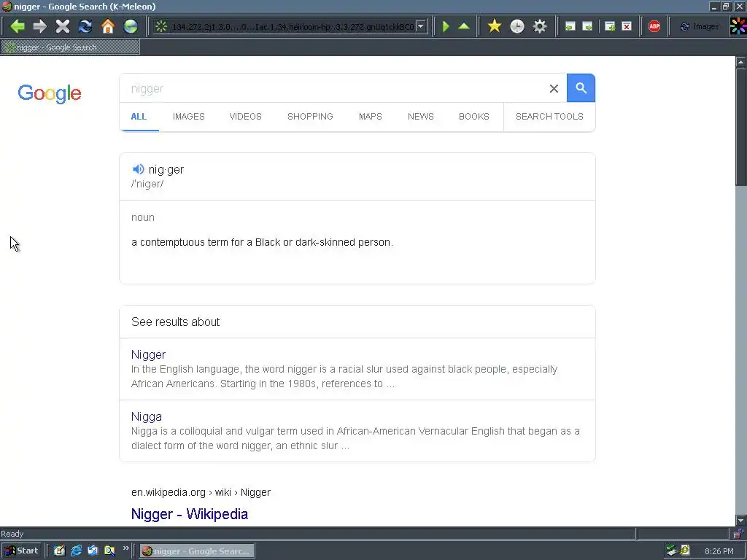
Task: Click the green Go arrow
Action: (446, 26)
